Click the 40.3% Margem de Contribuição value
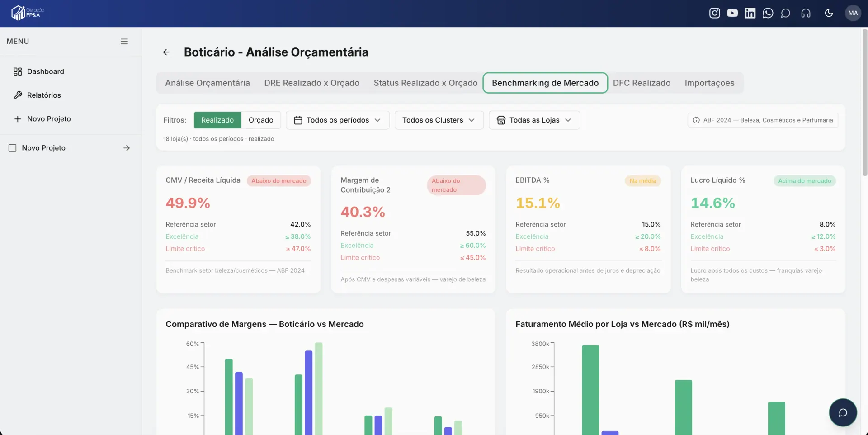868x435 pixels. (x=363, y=212)
